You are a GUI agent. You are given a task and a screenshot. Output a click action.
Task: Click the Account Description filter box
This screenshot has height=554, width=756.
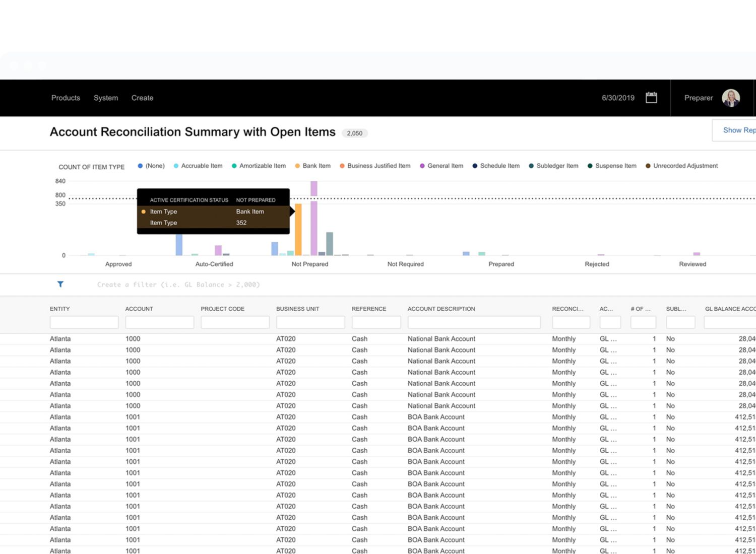[474, 322]
